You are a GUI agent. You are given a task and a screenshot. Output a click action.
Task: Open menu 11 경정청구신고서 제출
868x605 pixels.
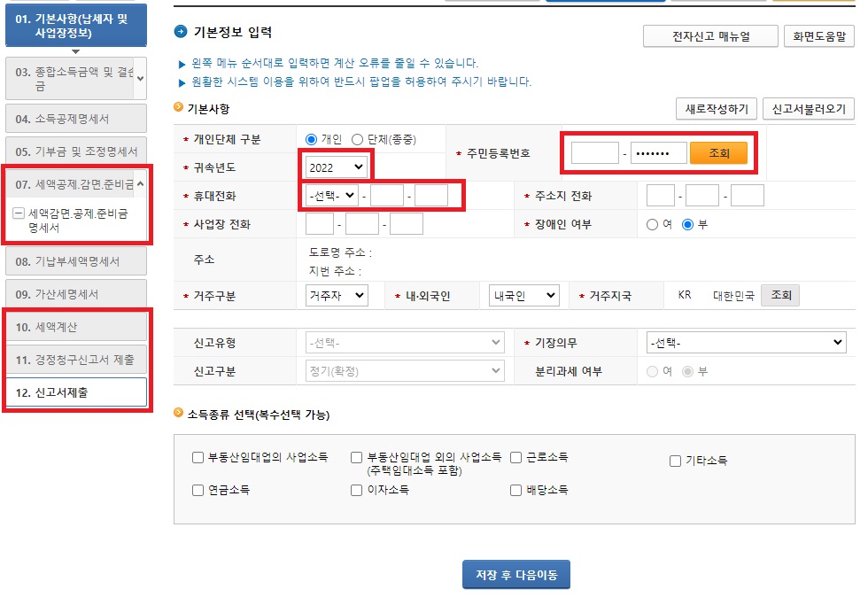coord(76,360)
